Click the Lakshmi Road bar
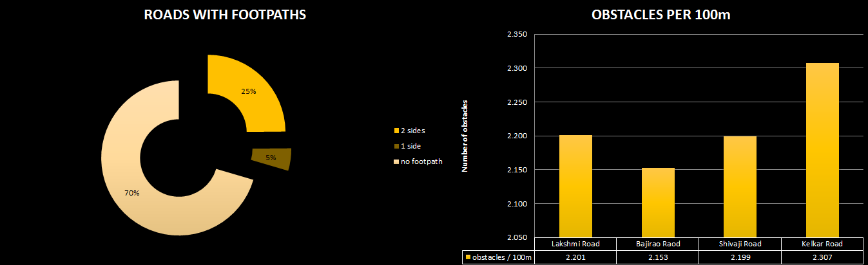The height and width of the screenshot is (265, 868). tap(575, 187)
